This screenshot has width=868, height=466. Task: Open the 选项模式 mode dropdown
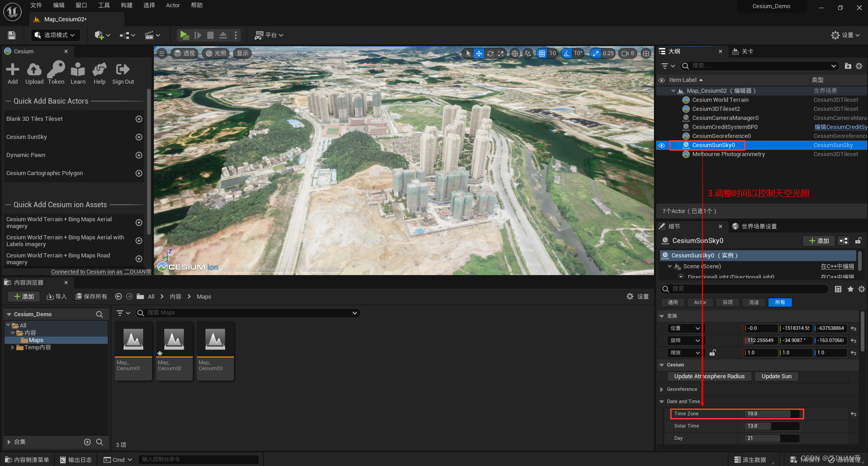click(55, 35)
